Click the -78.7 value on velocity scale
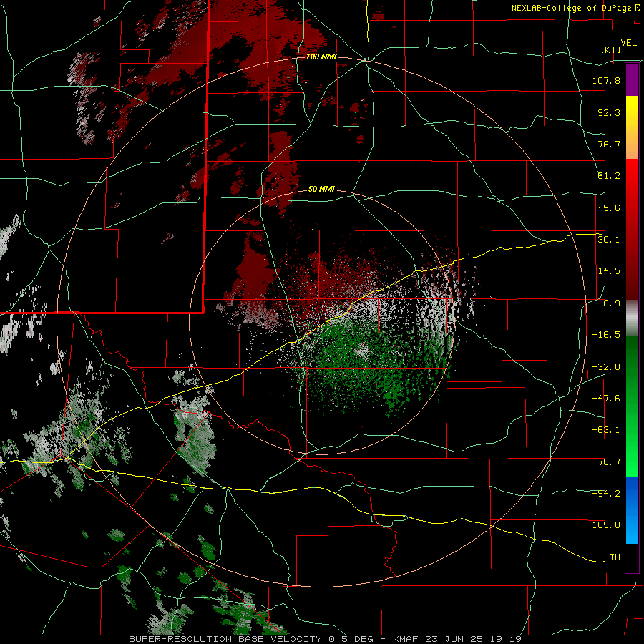644x644 pixels. click(606, 462)
